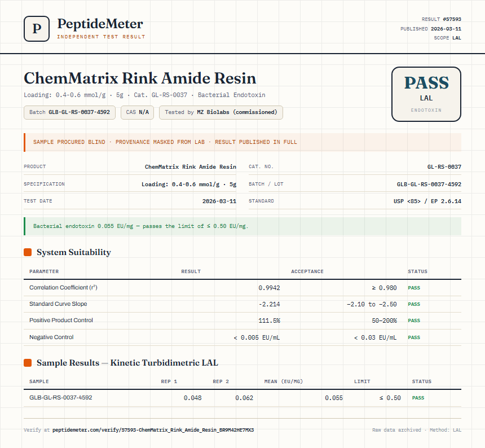Click the acceptance range 50–200%
Image resolution: width=485 pixels, height=448 pixels.
[384, 320]
